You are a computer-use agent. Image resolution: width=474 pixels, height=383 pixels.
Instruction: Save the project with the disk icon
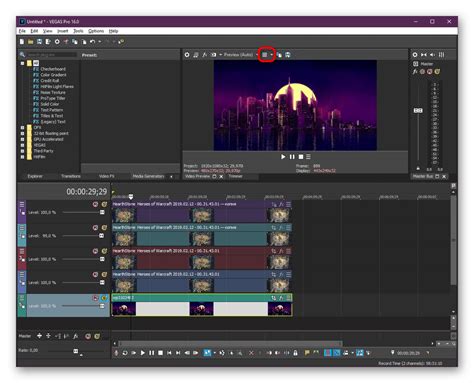click(x=39, y=42)
